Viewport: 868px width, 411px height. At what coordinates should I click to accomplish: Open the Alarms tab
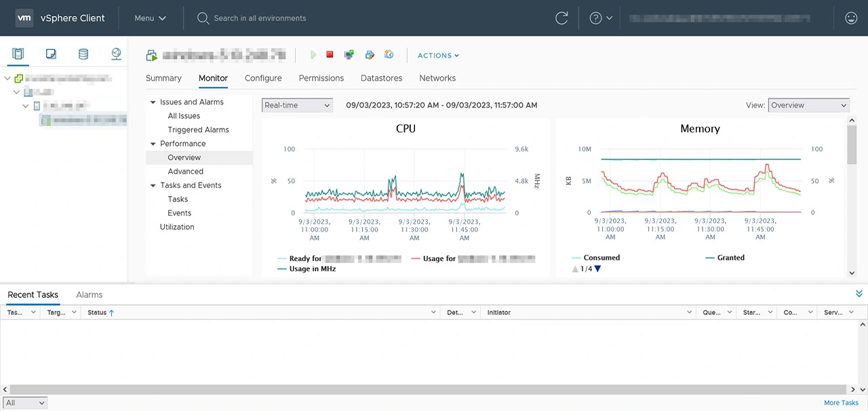coord(89,295)
